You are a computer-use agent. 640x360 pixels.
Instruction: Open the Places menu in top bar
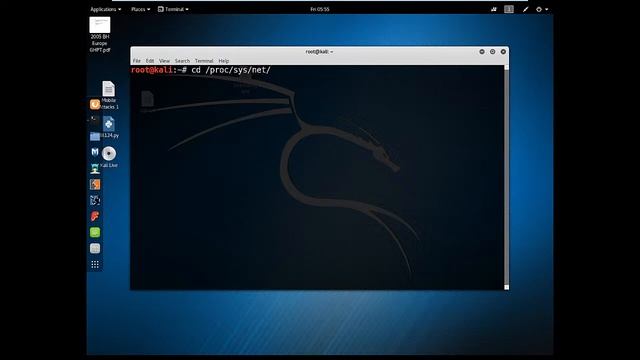140,9
